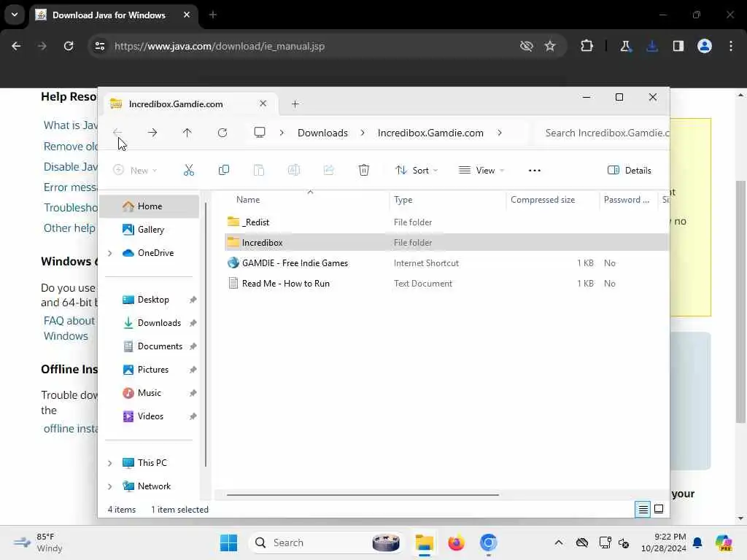Screen dimensions: 747x560
Task: Open a new browser tab
Action: point(213,15)
